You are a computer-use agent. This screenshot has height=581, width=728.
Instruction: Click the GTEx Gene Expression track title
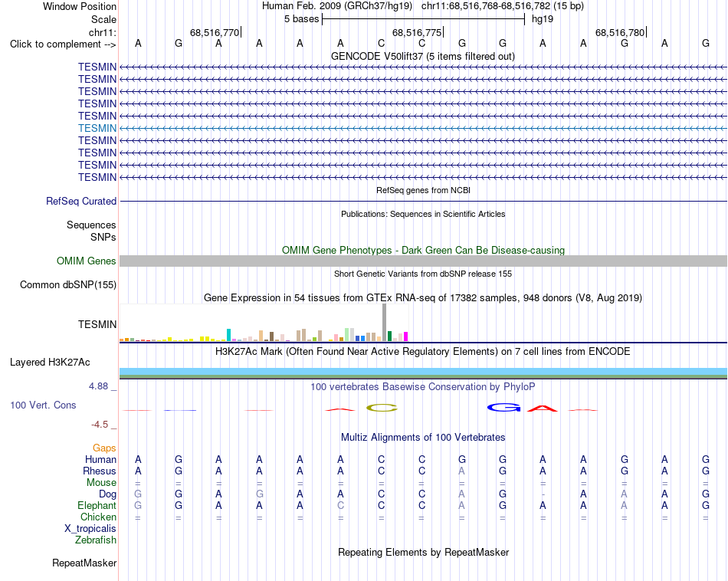423,297
